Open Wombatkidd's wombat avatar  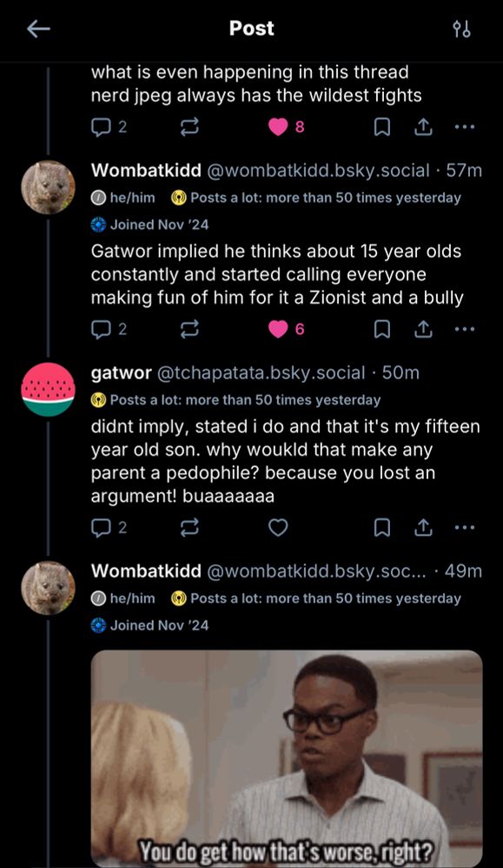48,182
